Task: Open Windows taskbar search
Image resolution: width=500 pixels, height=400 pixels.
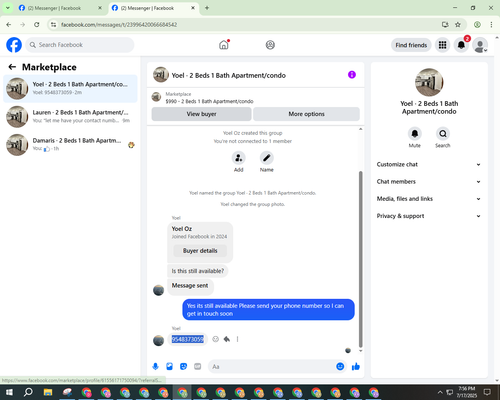Action: (28, 392)
